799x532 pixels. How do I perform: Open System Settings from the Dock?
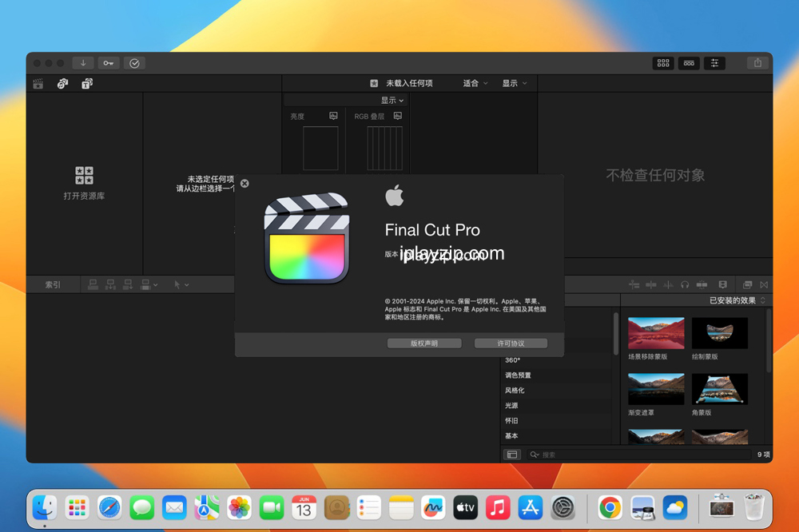[562, 508]
